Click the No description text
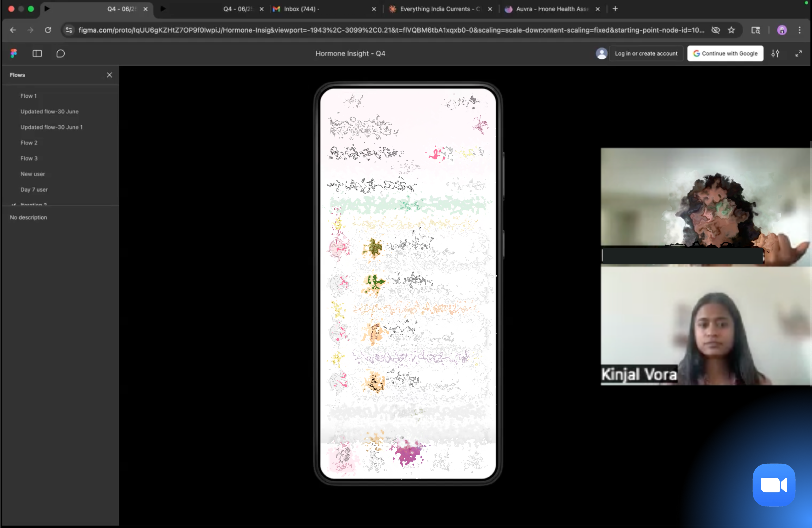Screen dimensions: 812x528 pyautogui.click(x=28, y=217)
